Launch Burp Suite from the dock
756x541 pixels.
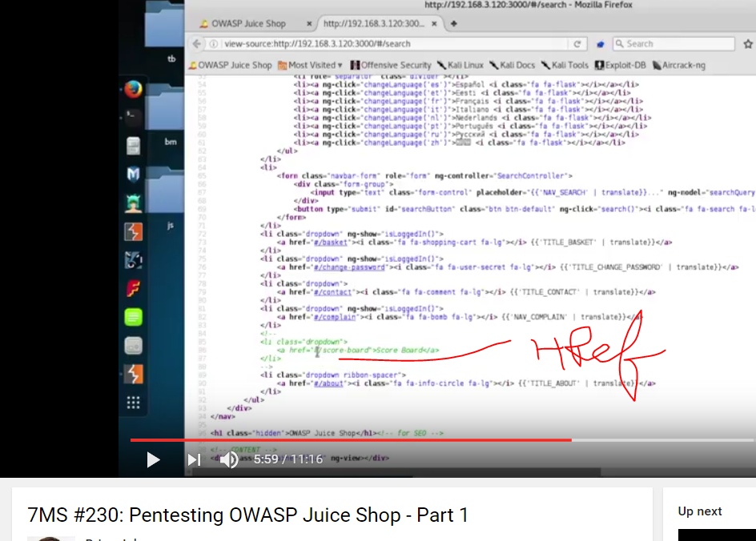(x=133, y=232)
